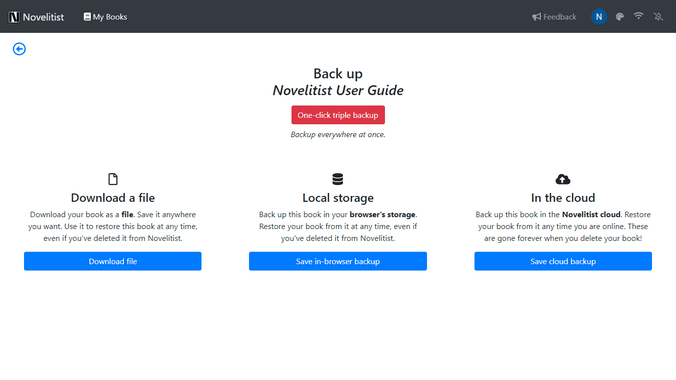Image resolution: width=676 pixels, height=380 pixels.
Task: Click the One-click triple backup button
Action: (x=338, y=115)
